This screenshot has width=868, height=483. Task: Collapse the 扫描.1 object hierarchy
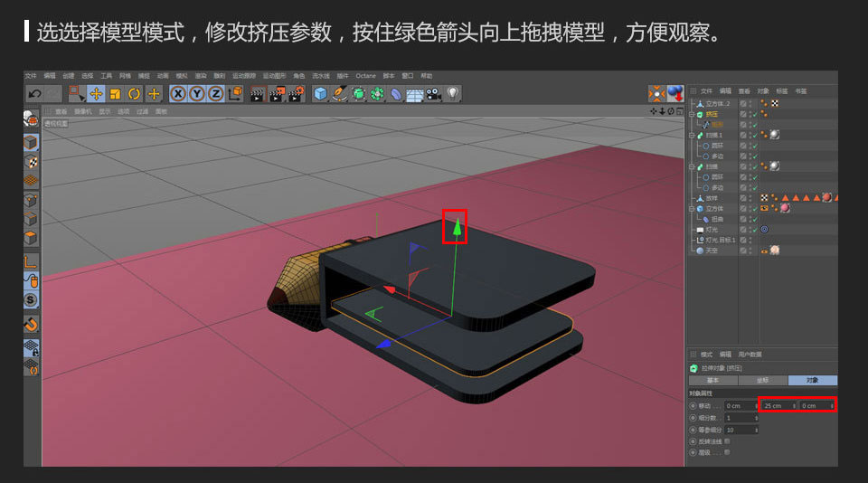pyautogui.click(x=692, y=135)
